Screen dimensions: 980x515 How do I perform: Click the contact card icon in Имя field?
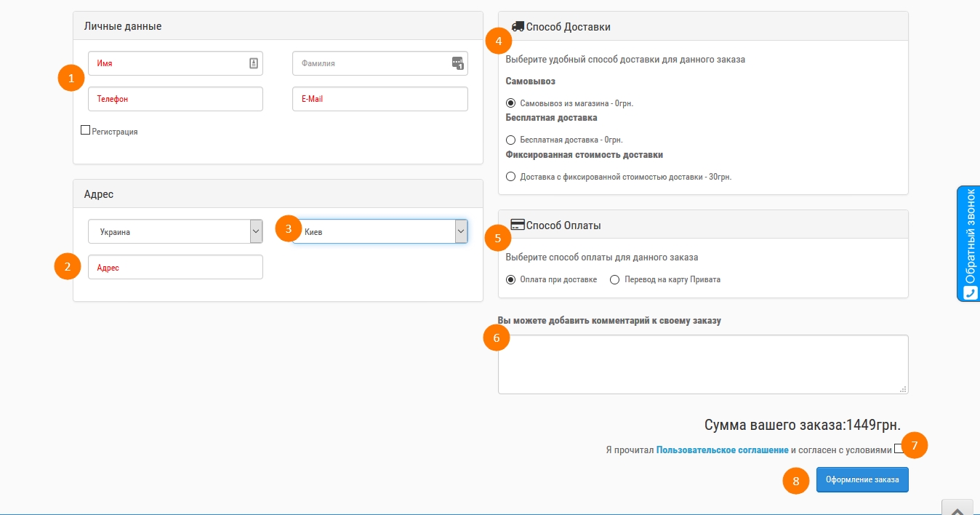254,63
